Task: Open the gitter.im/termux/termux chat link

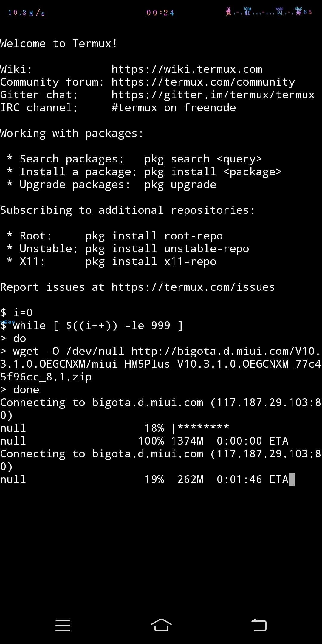Action: pyautogui.click(x=213, y=95)
